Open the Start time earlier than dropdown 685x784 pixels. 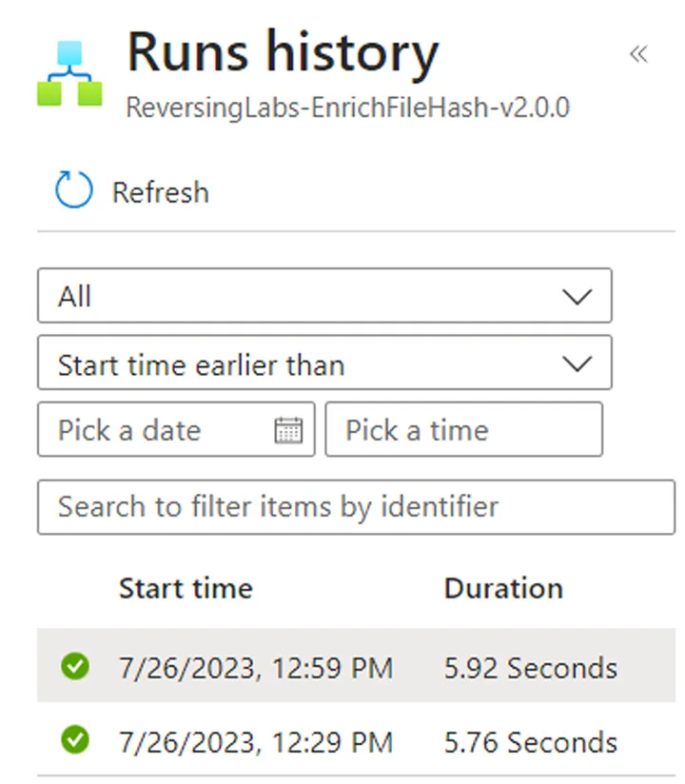(x=324, y=363)
